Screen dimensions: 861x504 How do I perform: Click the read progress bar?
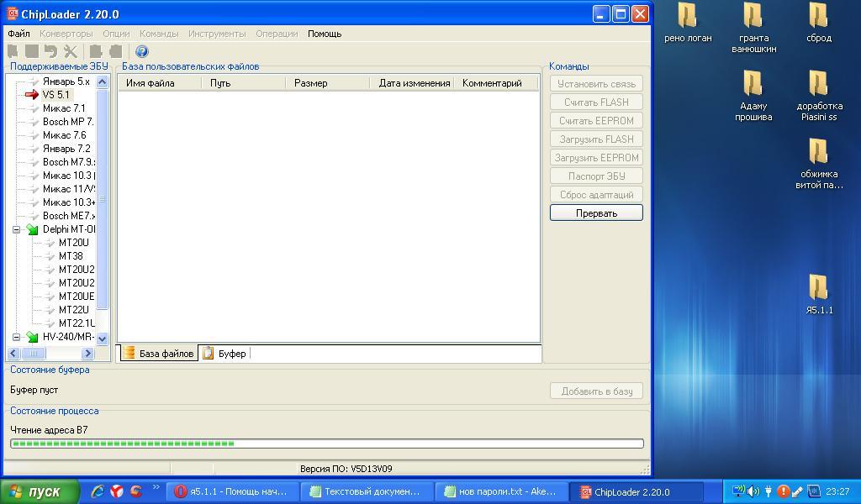[327, 444]
